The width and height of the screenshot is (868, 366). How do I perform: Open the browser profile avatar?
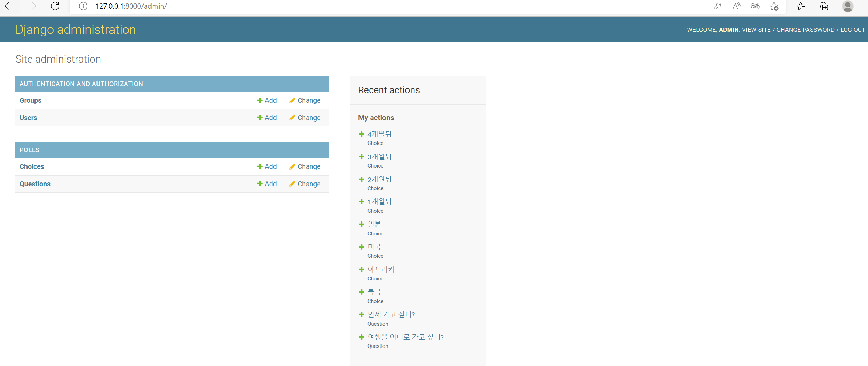(847, 6)
